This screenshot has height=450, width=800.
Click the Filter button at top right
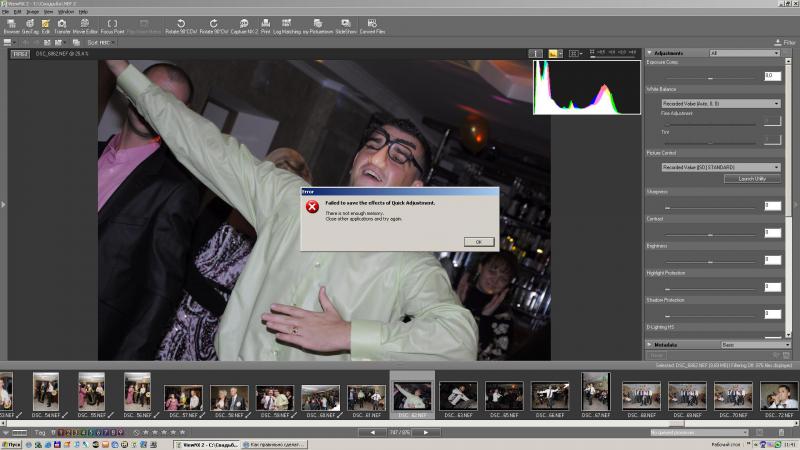pos(785,43)
